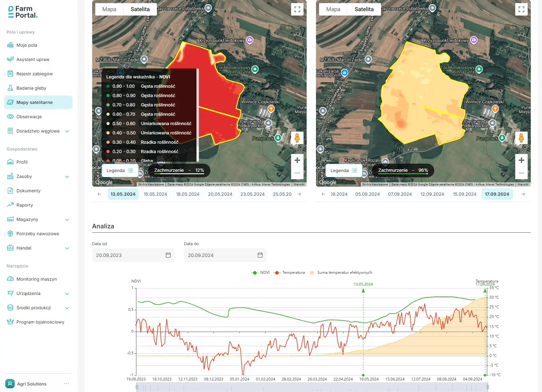Go to next dates on left map
Viewport: 542px width, 392px height.
point(299,194)
